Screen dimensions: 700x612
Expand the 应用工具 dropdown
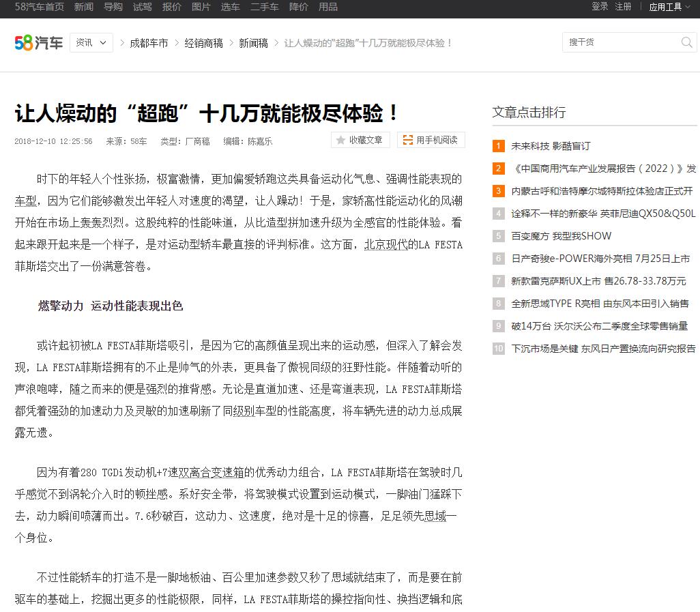pyautogui.click(x=669, y=7)
